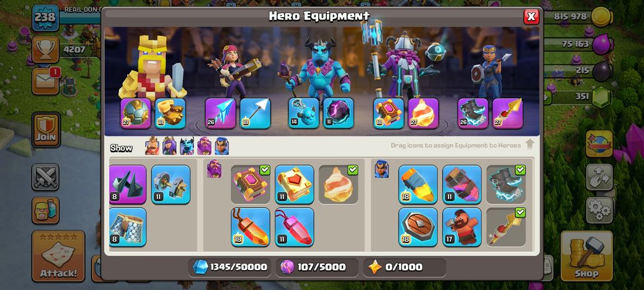The image size is (644, 290).
Task: Pick the level 11 golden Healing Tome
Action: pyautogui.click(x=294, y=184)
